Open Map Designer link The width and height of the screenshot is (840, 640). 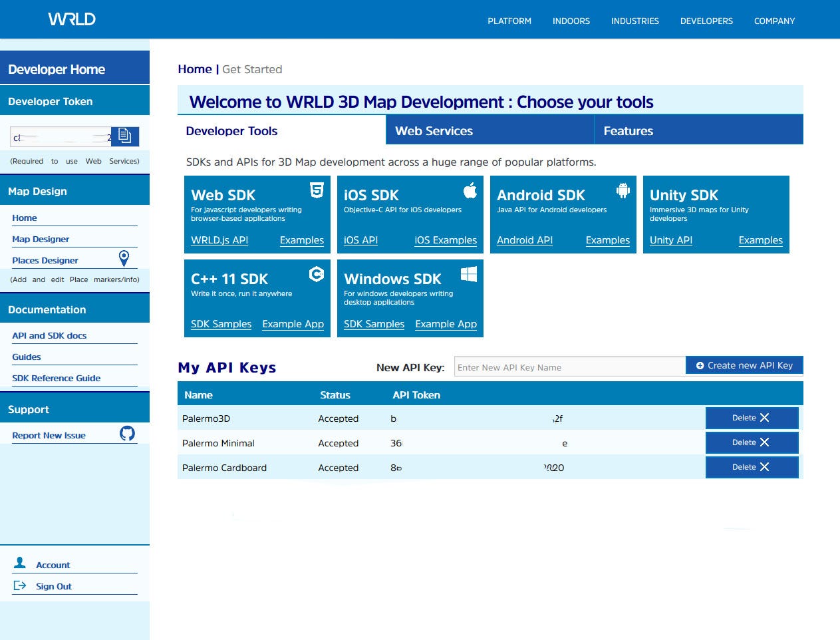41,240
